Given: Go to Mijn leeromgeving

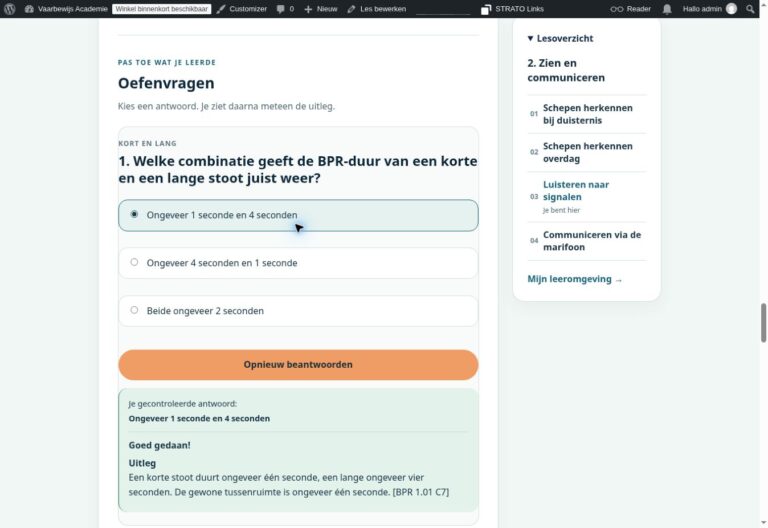Looking at the screenshot, I should [575, 279].
